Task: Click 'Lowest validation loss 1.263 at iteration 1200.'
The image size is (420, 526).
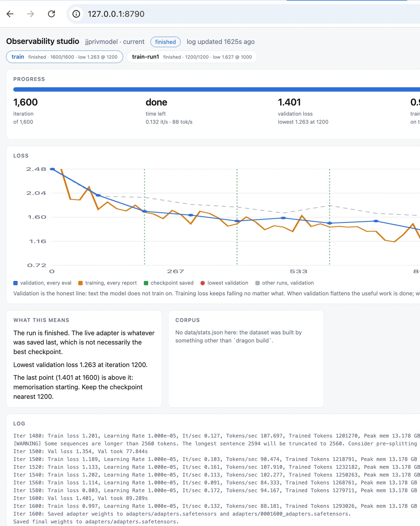Action: tap(80, 365)
